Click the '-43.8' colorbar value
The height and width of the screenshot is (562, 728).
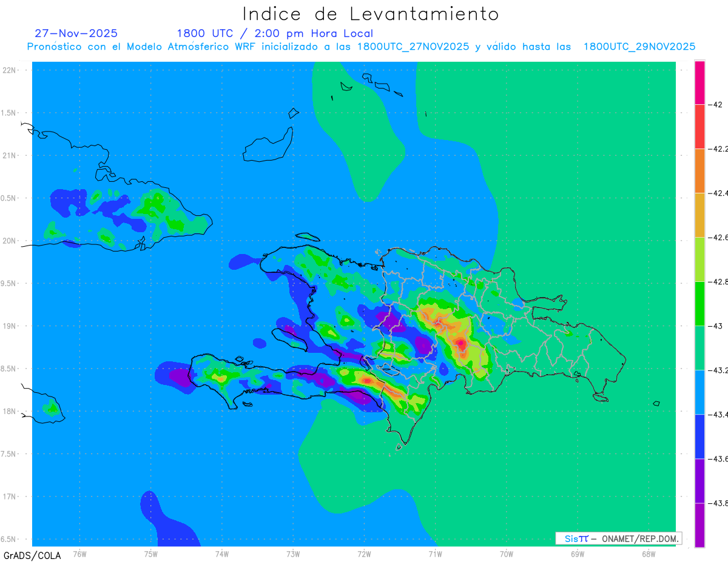coord(719,503)
